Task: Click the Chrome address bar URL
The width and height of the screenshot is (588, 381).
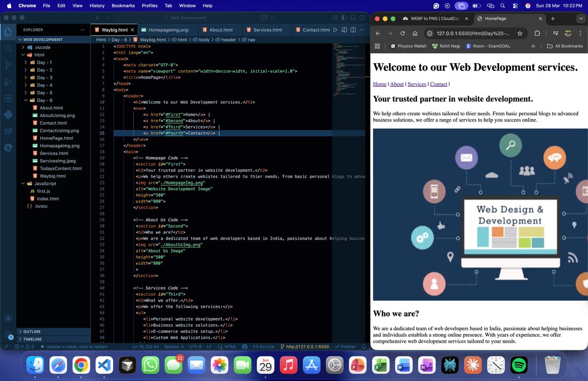Action: (x=472, y=33)
